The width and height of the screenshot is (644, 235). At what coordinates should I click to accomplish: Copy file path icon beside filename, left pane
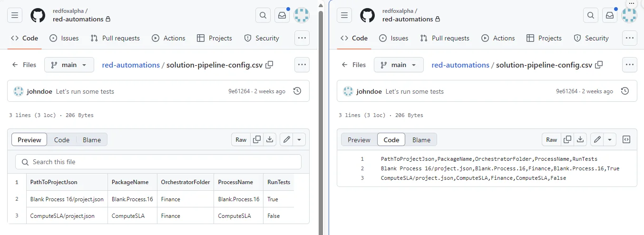269,65
